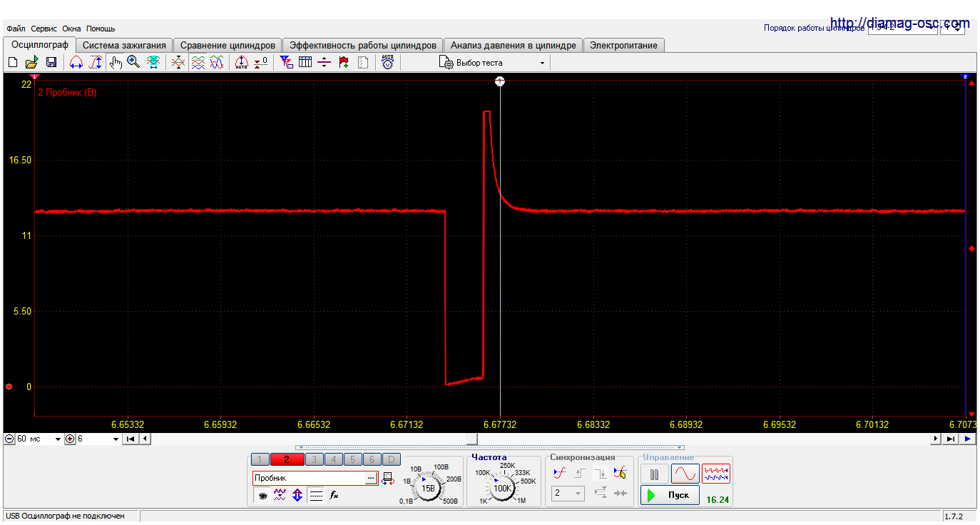Image resolution: width=980 pixels, height=525 pixels.
Task: Click the Пуск start button
Action: click(x=670, y=495)
